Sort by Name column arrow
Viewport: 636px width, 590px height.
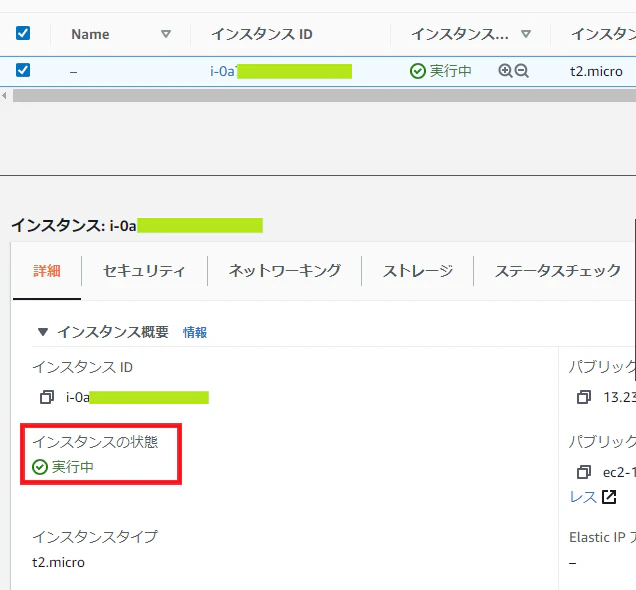tap(165, 34)
